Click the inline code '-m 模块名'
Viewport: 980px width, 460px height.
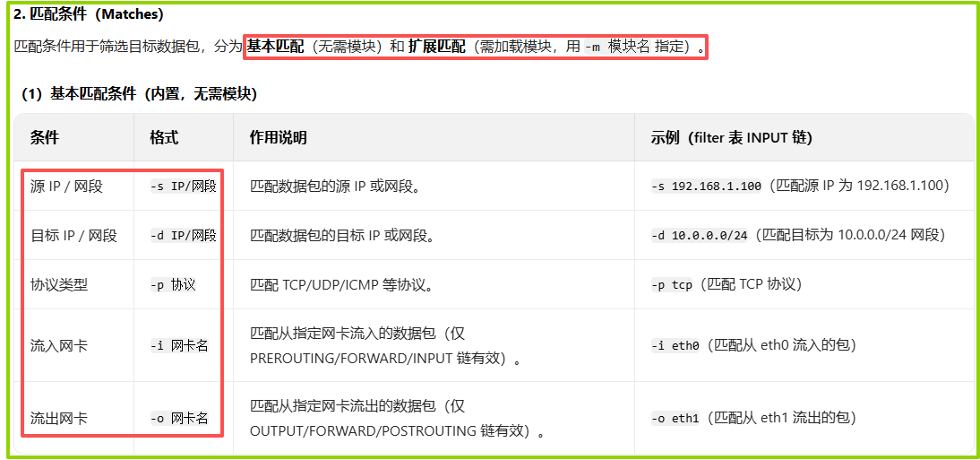[x=617, y=47]
